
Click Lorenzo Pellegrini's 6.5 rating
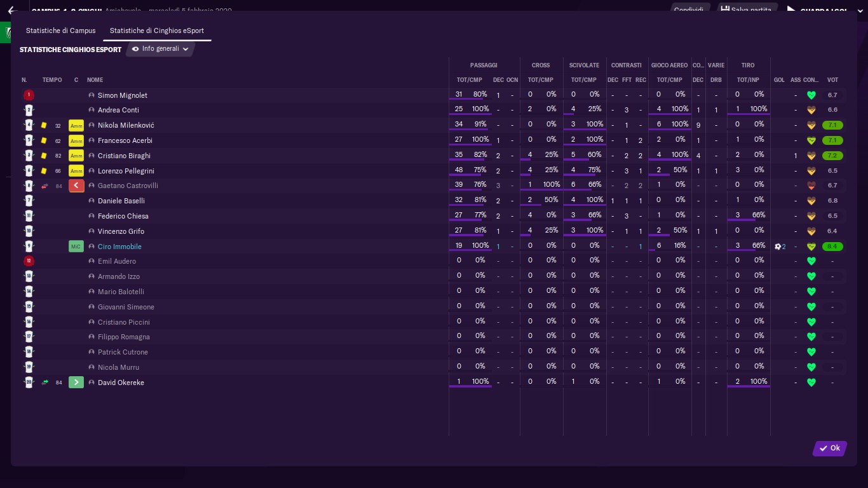click(x=832, y=171)
